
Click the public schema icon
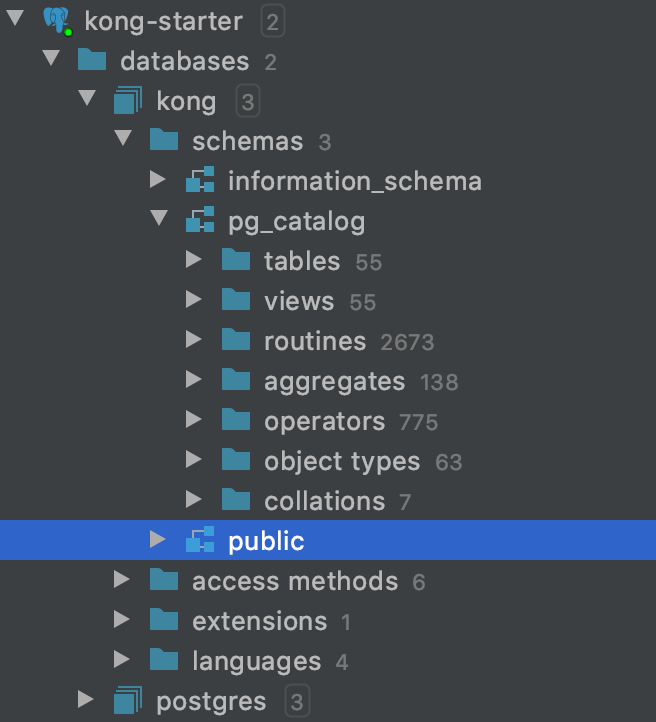click(x=200, y=539)
